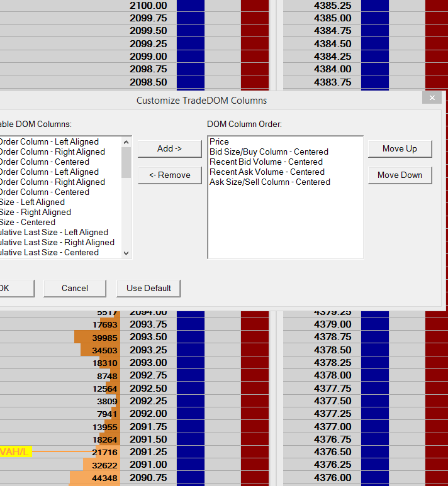Click available columns scrollbar down arrow
448x486 pixels.
coord(126,253)
